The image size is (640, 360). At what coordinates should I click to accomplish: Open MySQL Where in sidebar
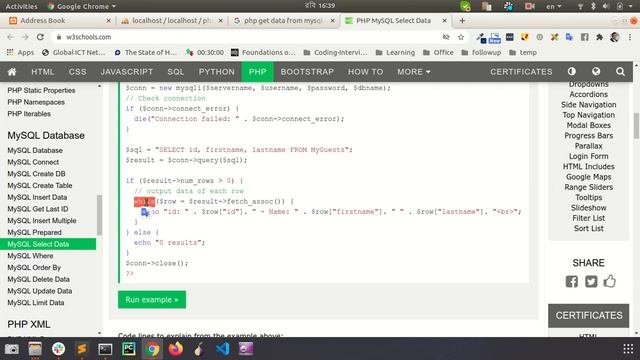30,256
